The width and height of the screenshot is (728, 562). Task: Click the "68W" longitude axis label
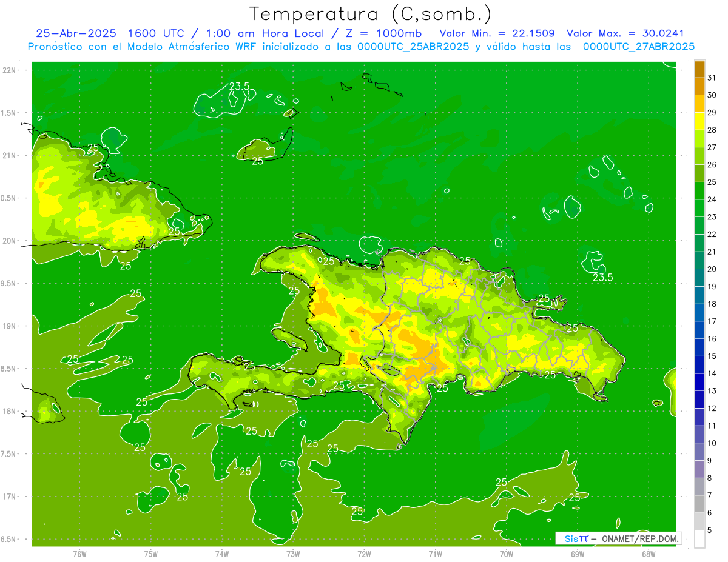coord(649,554)
